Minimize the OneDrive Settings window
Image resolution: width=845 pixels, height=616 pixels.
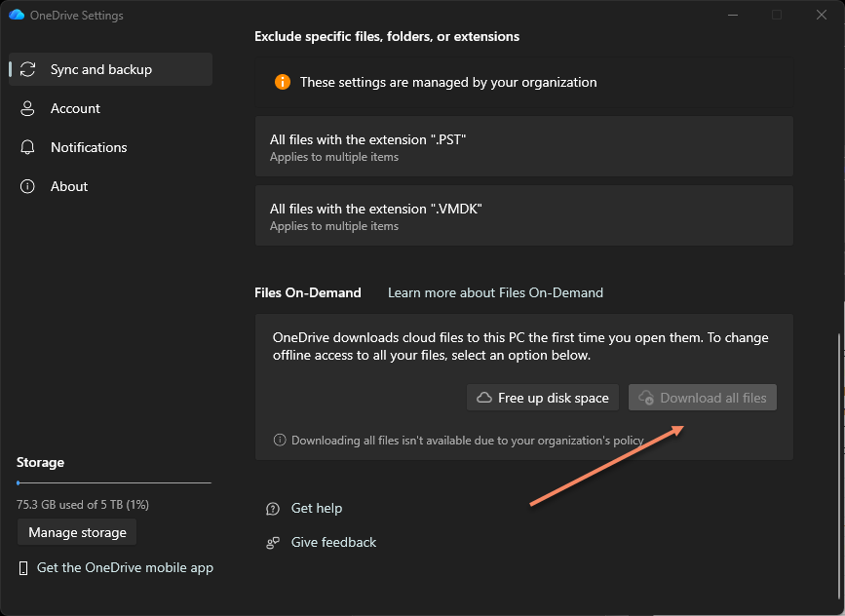pyautogui.click(x=733, y=15)
